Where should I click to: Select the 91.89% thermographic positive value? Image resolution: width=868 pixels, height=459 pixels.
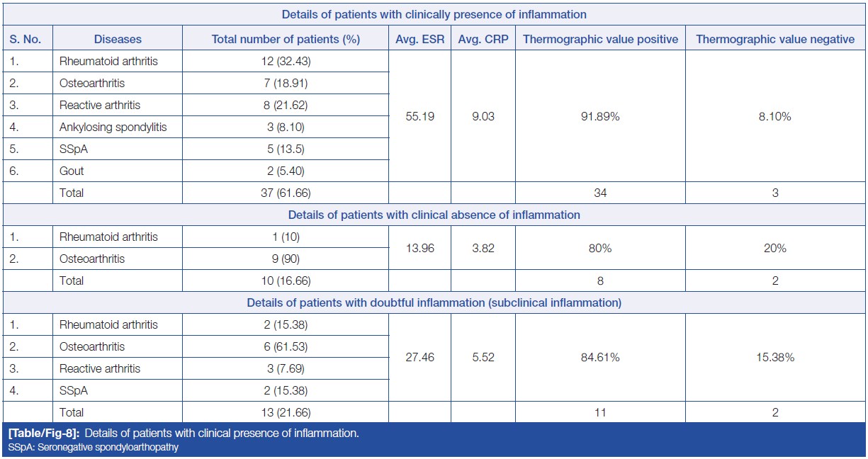coord(600,116)
